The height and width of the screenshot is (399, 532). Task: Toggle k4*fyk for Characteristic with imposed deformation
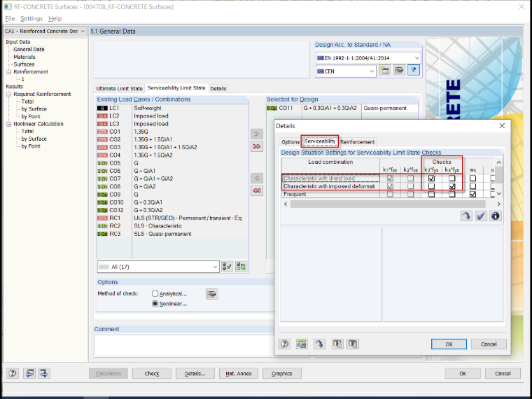click(x=452, y=186)
